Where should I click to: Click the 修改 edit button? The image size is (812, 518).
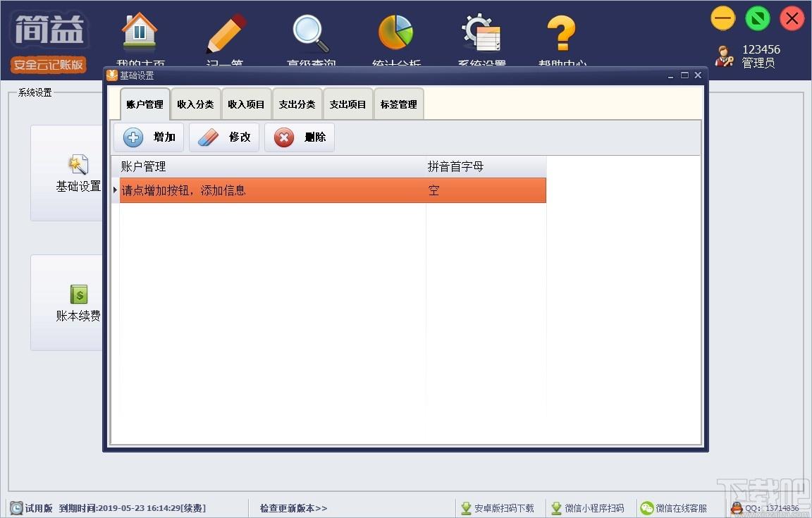pyautogui.click(x=224, y=137)
